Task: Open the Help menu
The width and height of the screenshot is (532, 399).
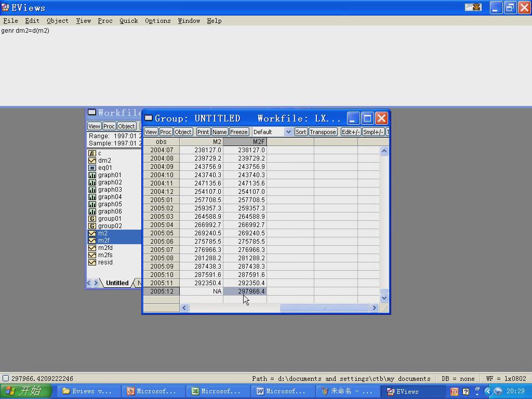Action: point(214,21)
